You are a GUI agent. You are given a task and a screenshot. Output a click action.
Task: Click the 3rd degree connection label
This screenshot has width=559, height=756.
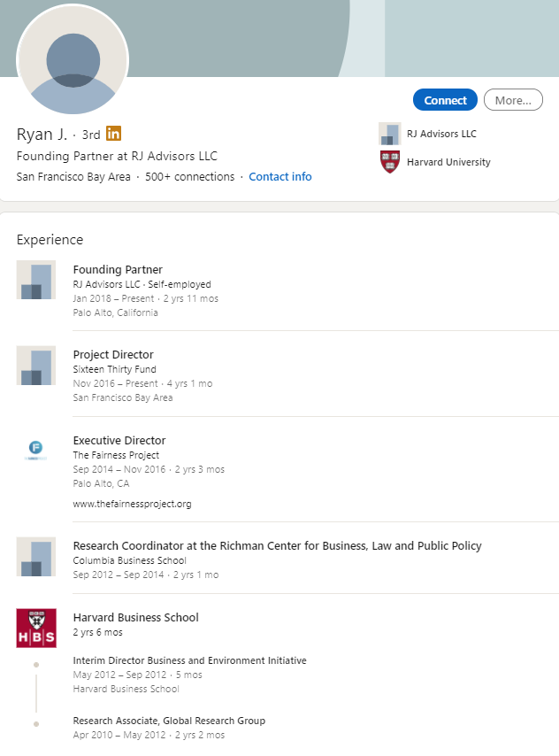[x=91, y=135]
